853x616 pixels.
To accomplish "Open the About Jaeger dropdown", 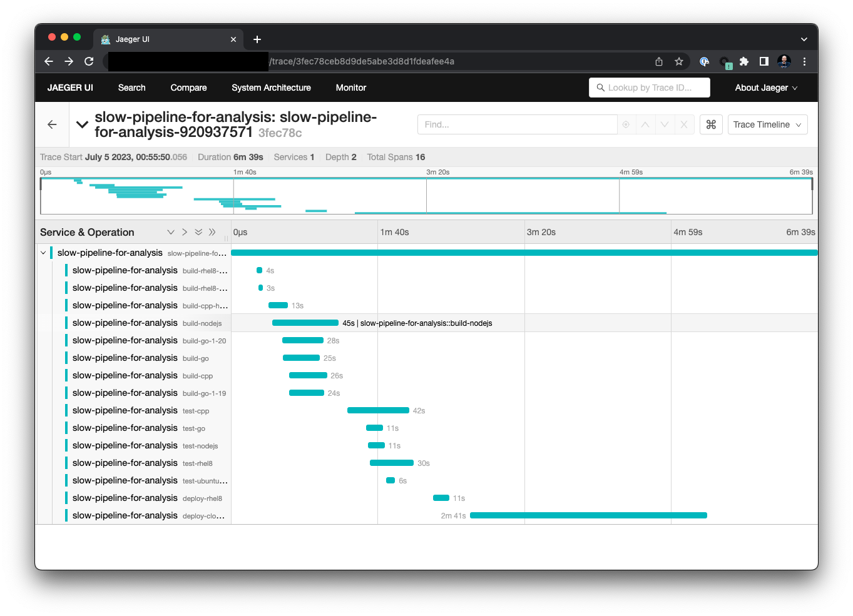I will coord(766,88).
